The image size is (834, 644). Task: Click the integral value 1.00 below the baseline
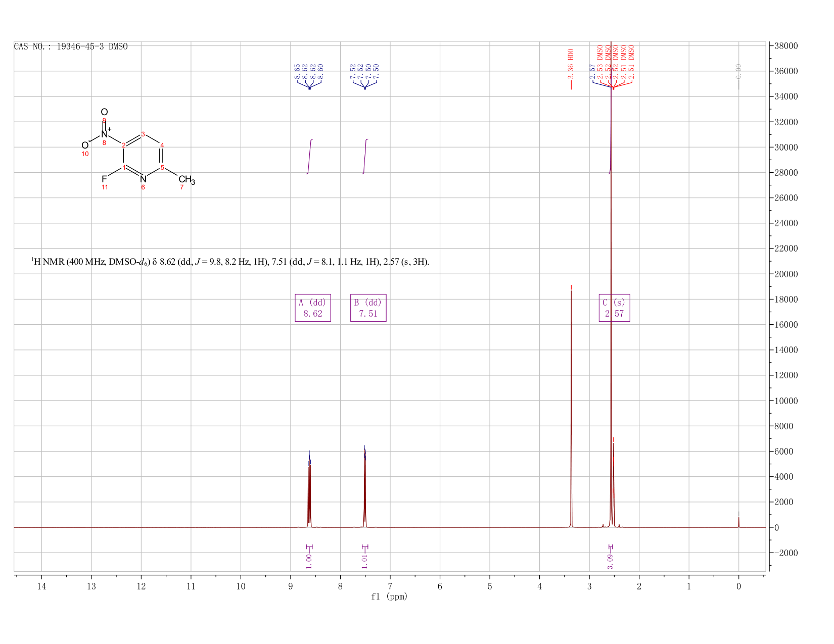tap(309, 561)
